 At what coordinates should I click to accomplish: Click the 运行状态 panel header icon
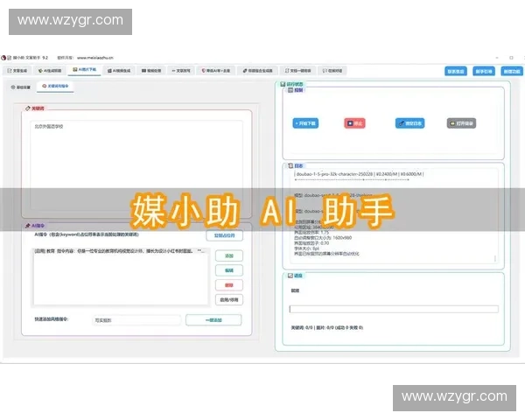tap(283, 84)
